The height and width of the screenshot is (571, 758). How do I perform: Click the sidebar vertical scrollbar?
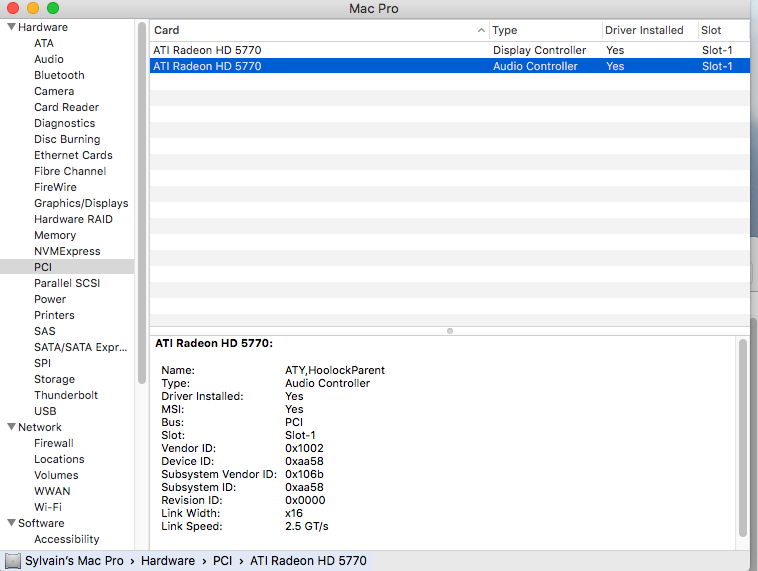click(x=142, y=203)
